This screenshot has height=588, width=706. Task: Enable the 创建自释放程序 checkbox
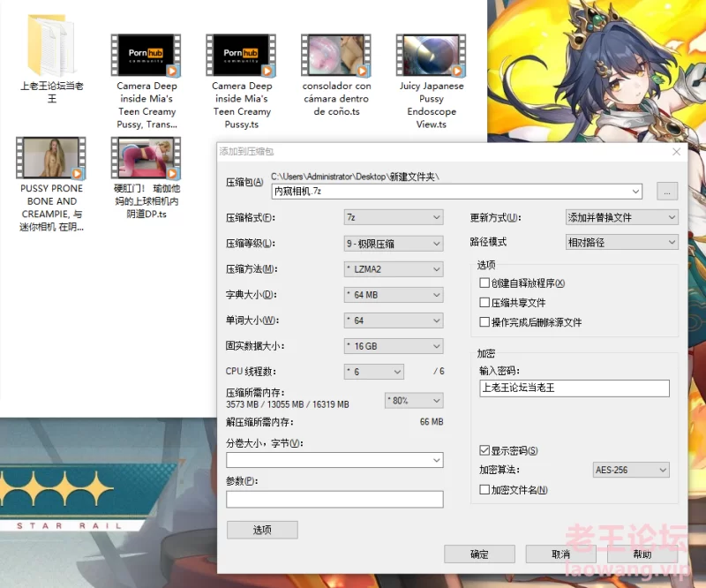484,283
